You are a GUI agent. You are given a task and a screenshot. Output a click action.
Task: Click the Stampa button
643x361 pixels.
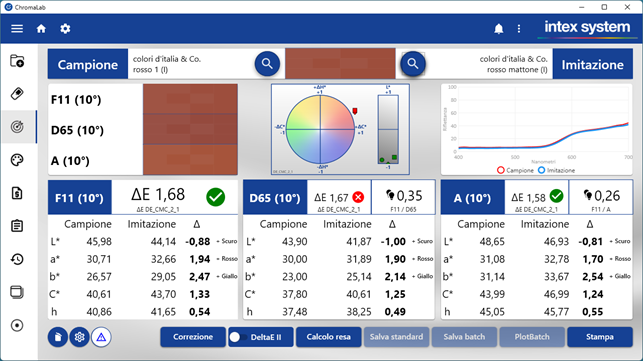tap(600, 337)
